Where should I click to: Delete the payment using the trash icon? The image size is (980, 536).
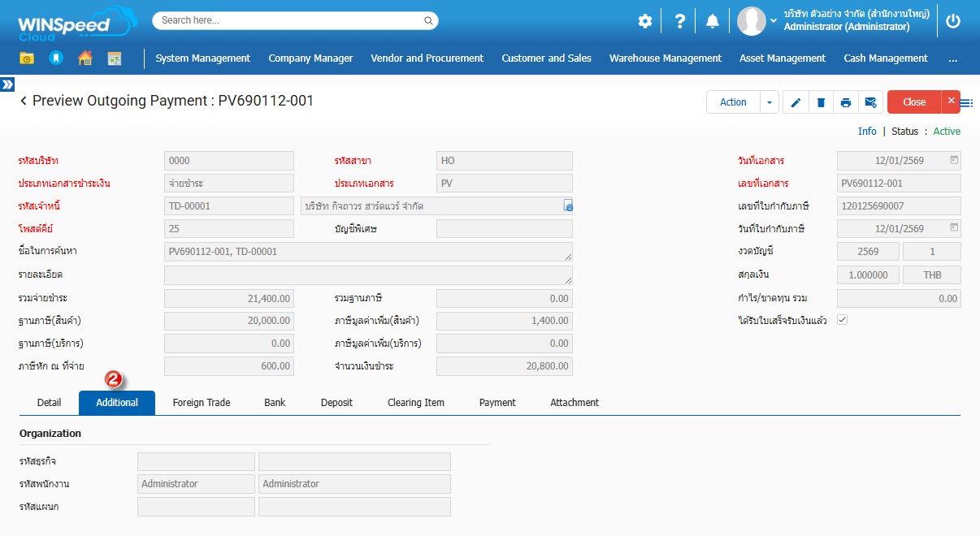tap(821, 102)
